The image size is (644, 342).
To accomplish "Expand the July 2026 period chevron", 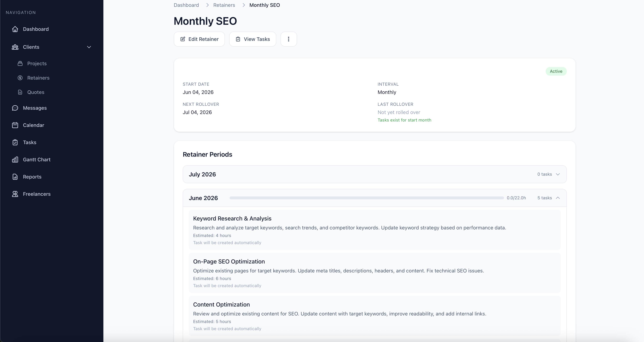I will point(558,174).
